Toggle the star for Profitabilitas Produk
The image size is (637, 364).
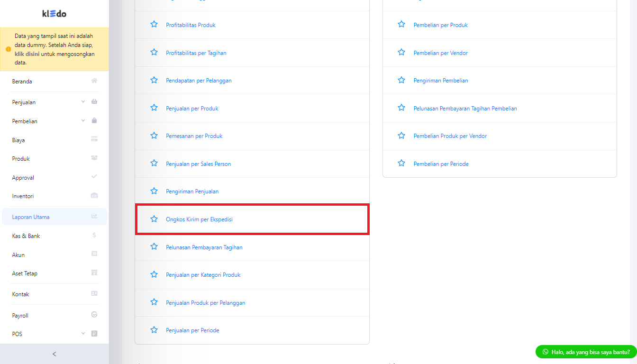154,24
